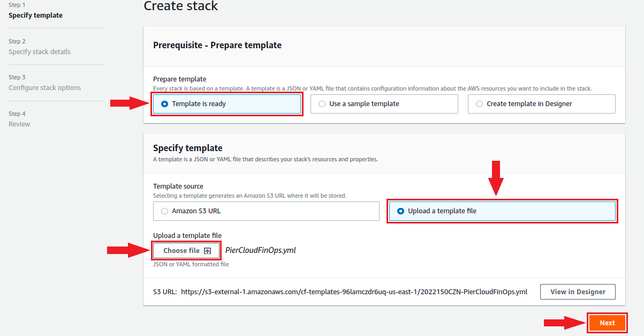Viewport: 644px width, 336px height.
Task: Click the S3 URL template link text
Action: click(x=354, y=292)
